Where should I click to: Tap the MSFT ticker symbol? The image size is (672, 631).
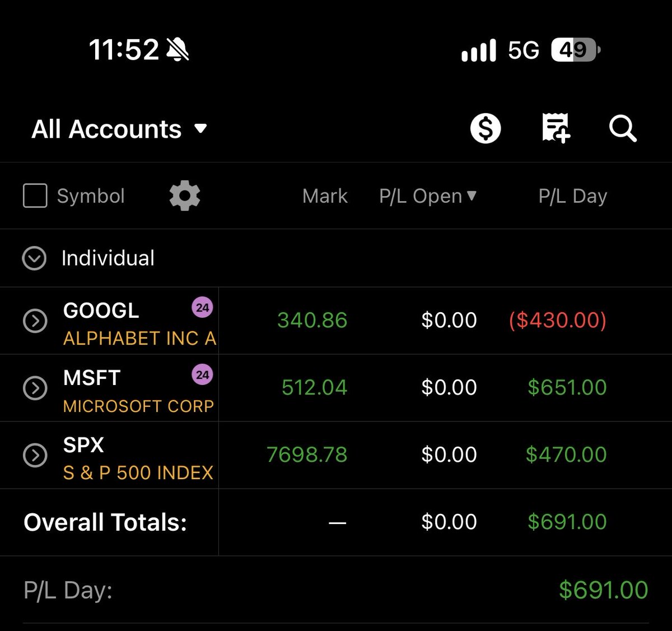coord(92,378)
